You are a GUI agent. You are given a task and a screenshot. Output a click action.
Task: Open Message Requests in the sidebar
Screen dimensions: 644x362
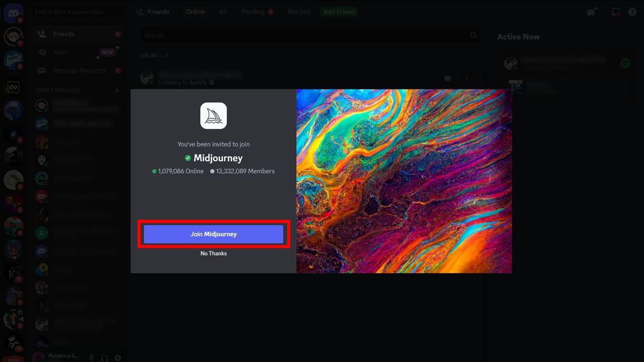[78, 71]
